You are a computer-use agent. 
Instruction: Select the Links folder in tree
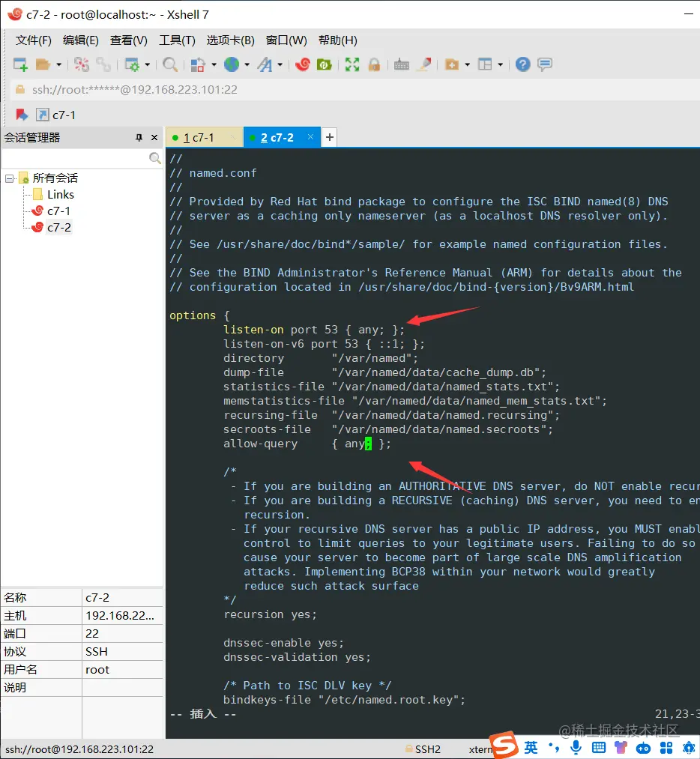(x=61, y=195)
